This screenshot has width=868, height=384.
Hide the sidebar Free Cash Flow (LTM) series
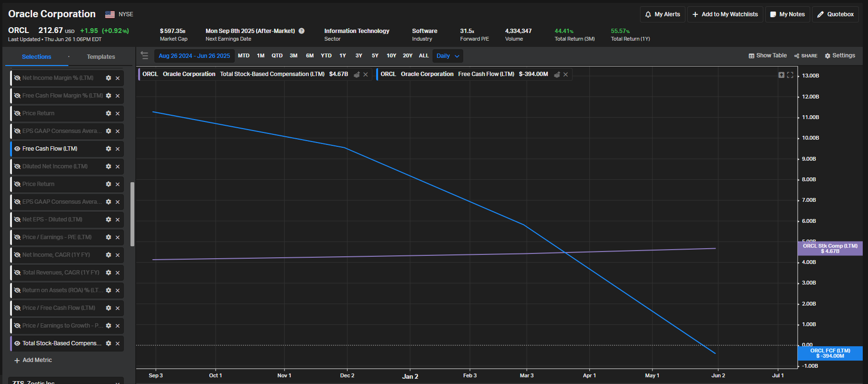pos(17,149)
